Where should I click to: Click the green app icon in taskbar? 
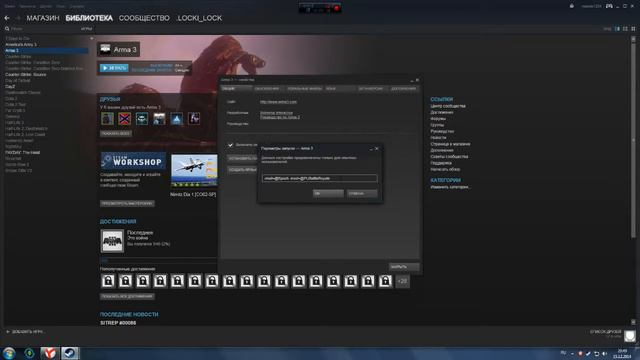[29, 353]
